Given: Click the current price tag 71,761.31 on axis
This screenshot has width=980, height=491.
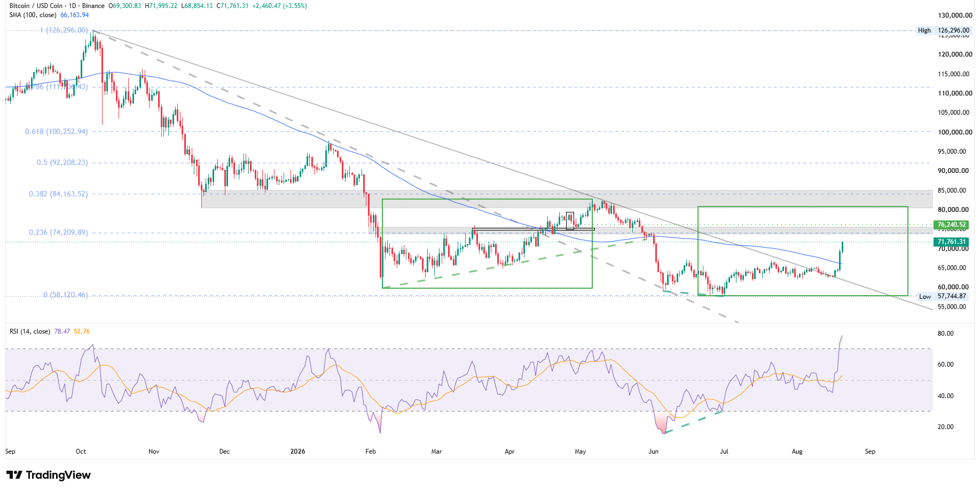Looking at the screenshot, I should click(951, 242).
